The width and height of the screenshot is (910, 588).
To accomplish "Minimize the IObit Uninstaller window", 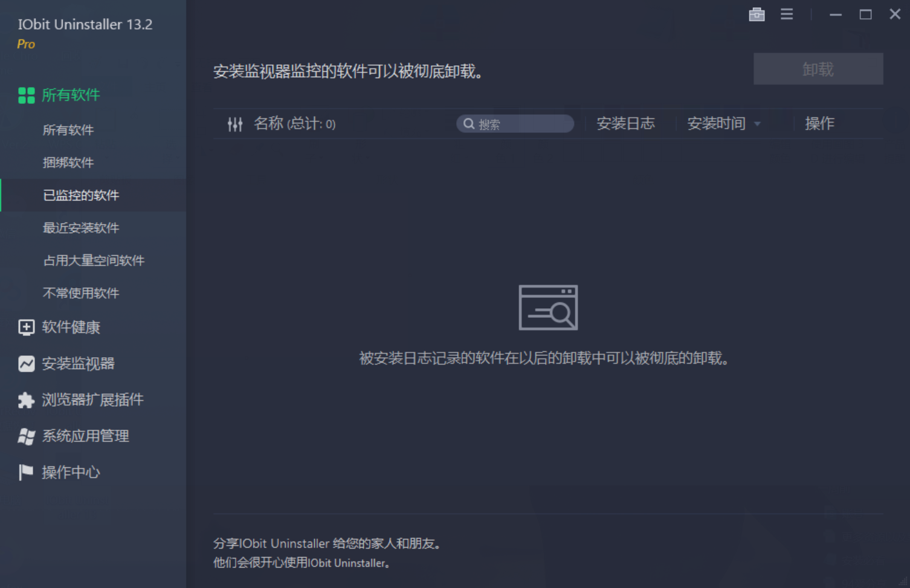I will point(836,15).
